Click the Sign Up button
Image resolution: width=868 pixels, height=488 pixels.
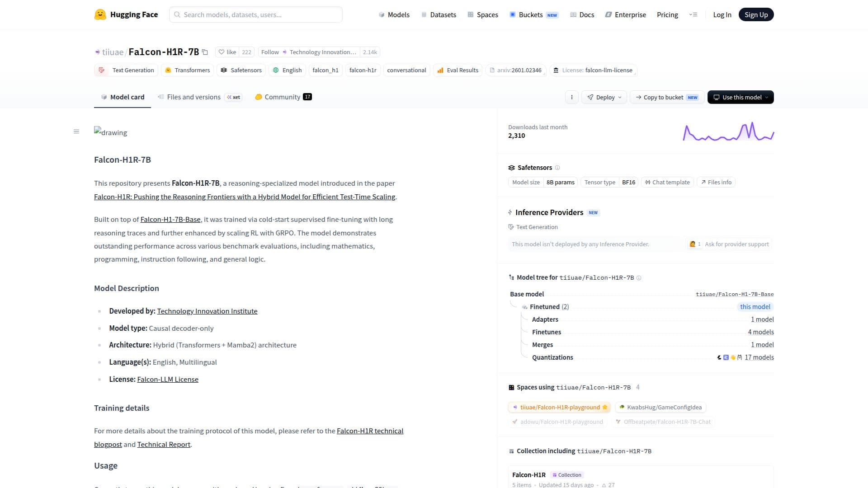[x=756, y=14]
